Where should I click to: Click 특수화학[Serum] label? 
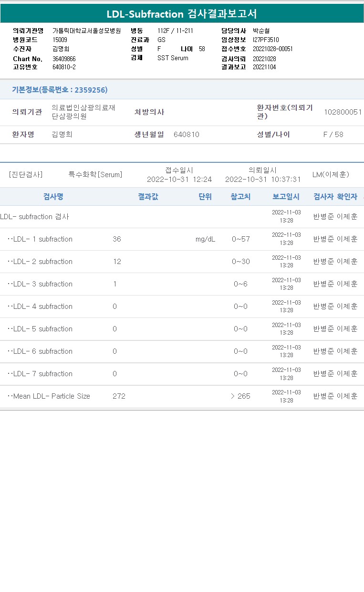[x=95, y=175]
